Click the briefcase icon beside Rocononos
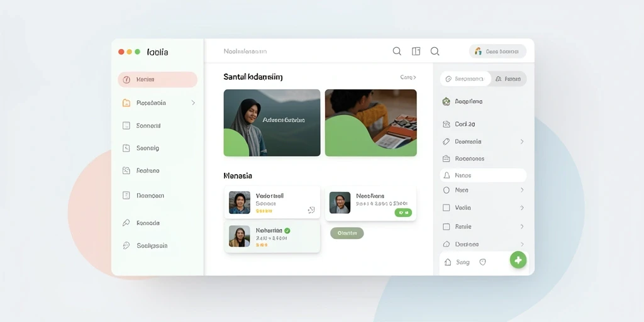This screenshot has width=644, height=322. tap(447, 158)
